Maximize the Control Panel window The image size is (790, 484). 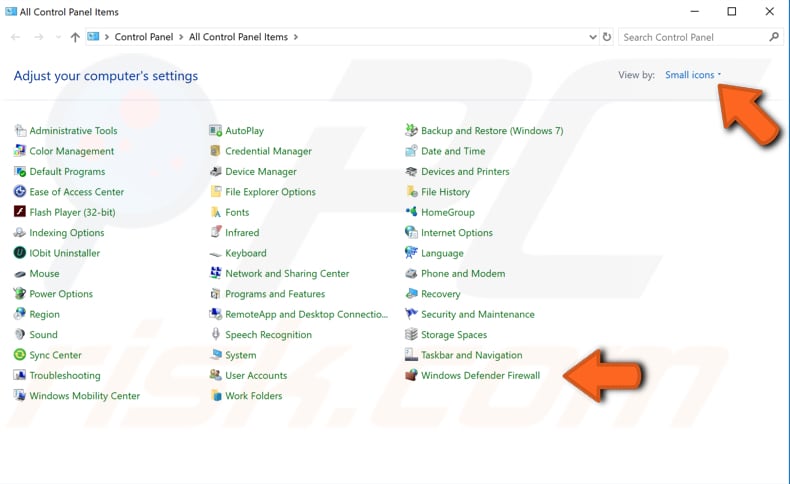(732, 11)
